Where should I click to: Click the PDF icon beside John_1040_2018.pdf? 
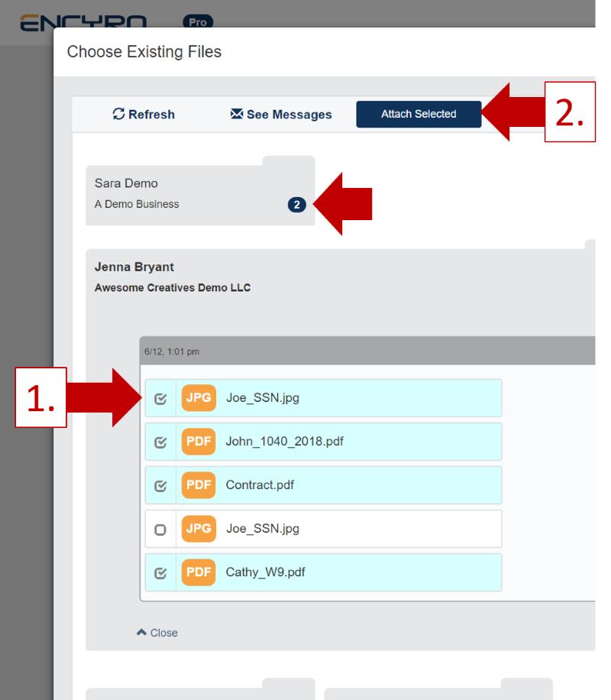[199, 442]
